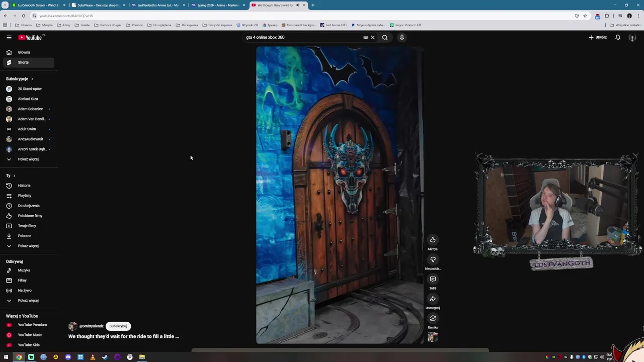
Task: Click the Short's title text
Action: pos(124,336)
